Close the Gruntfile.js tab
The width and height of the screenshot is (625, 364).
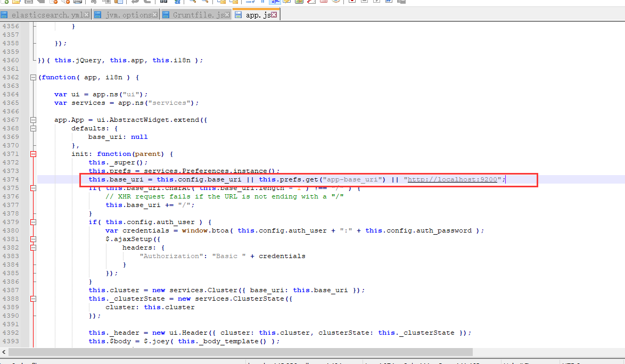[x=227, y=15]
